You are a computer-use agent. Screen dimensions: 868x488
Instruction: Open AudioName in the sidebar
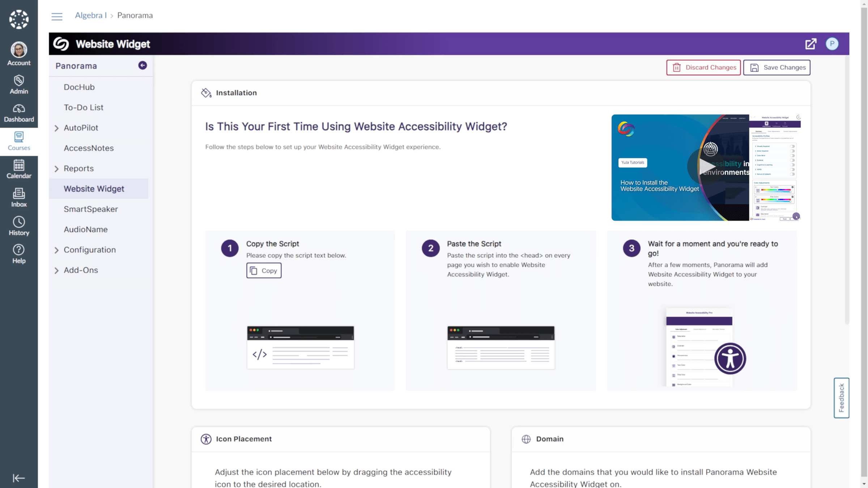pyautogui.click(x=86, y=230)
